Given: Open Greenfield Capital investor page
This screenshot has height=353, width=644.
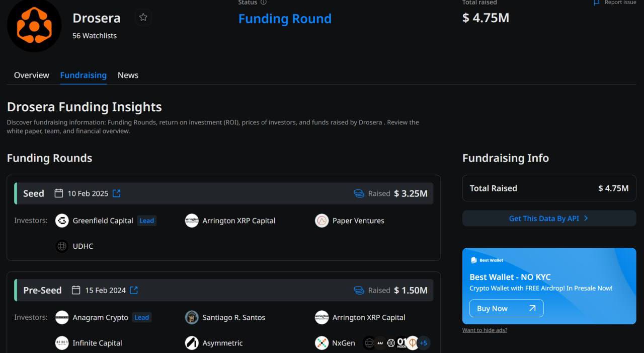Looking at the screenshot, I should [103, 221].
